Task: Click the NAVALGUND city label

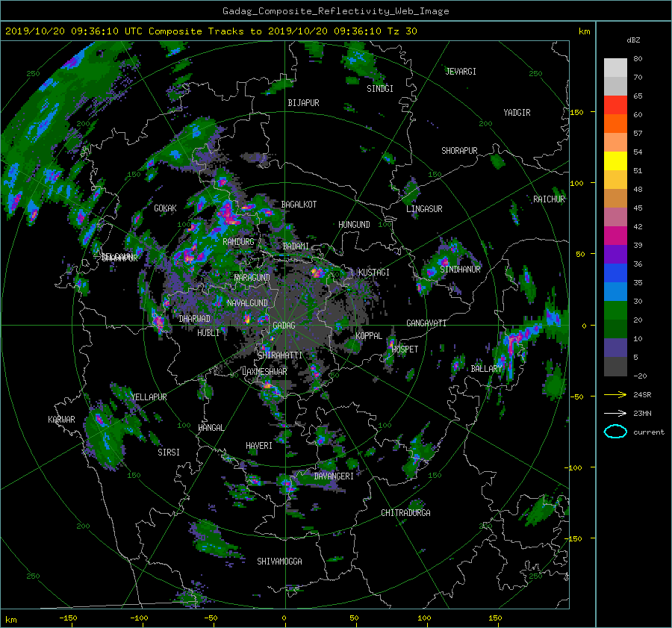Action: click(247, 303)
